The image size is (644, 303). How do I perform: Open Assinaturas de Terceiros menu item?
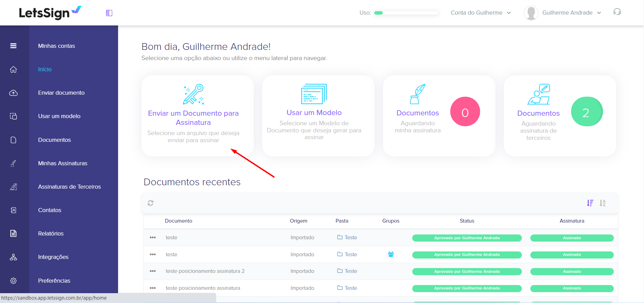pos(70,187)
